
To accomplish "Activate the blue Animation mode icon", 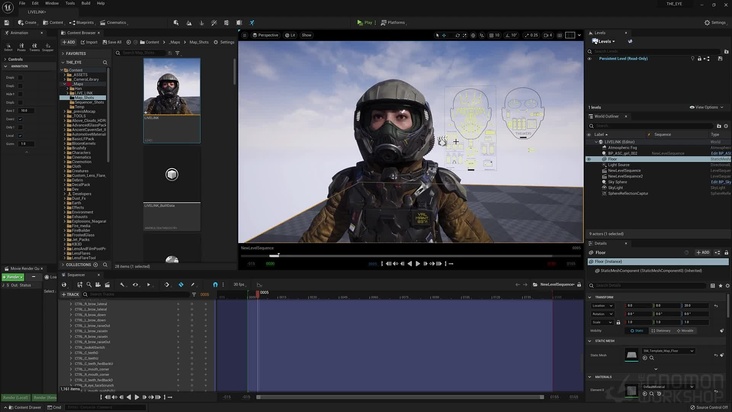I will [252, 22].
